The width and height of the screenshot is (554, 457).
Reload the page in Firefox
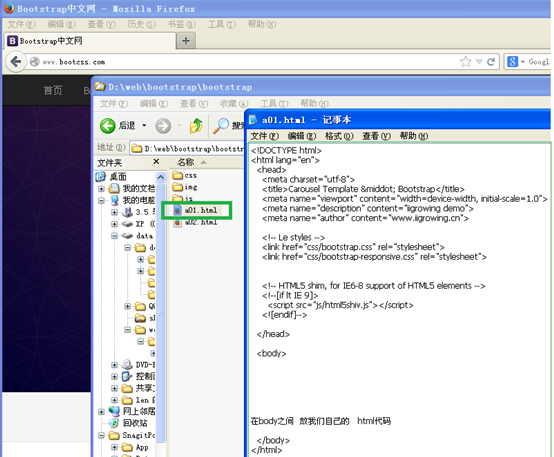tap(491, 62)
